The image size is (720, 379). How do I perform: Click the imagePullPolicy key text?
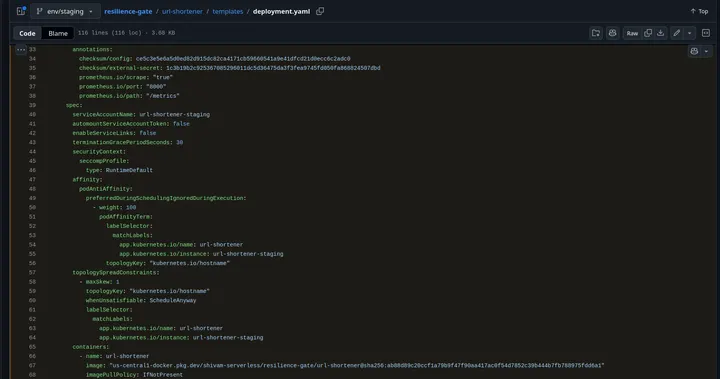click(x=112, y=375)
